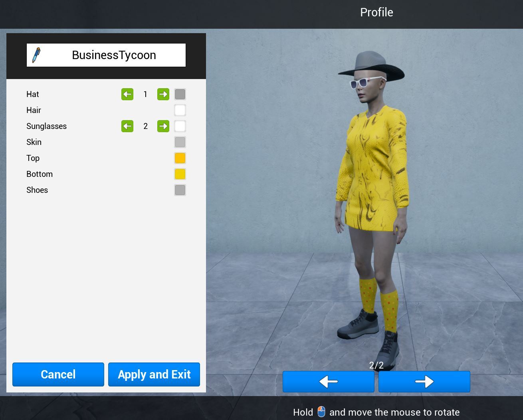Open the Shoes color swatch
523x420 pixels.
point(180,190)
